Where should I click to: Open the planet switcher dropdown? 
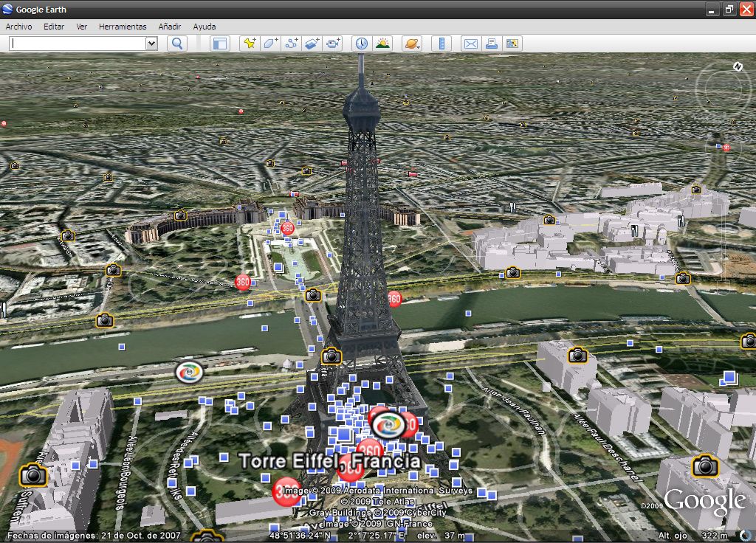coord(412,44)
